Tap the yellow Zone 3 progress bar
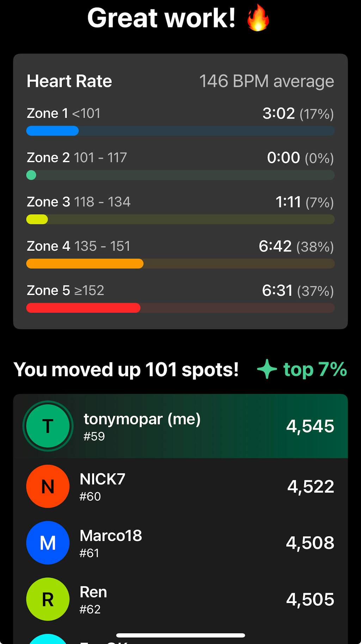361x644 pixels. pos(37,219)
